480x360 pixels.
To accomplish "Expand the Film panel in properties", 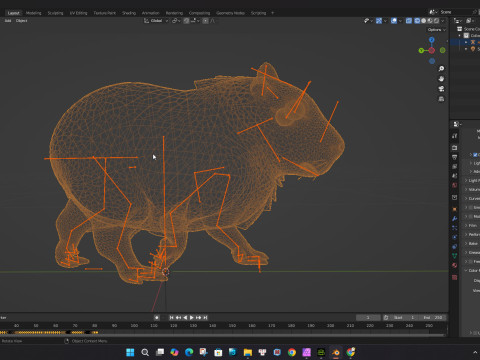I will [473, 225].
